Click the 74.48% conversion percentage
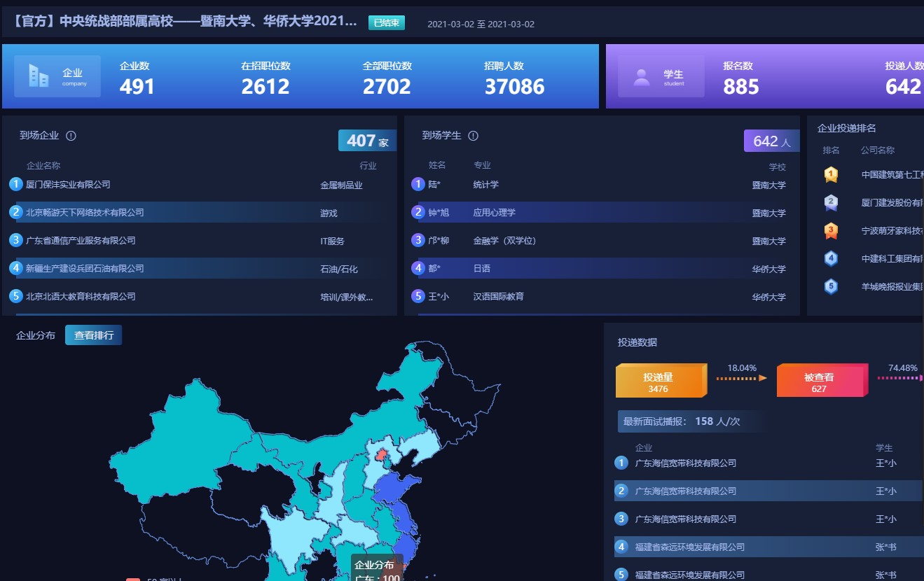The width and height of the screenshot is (924, 581). 902,368
